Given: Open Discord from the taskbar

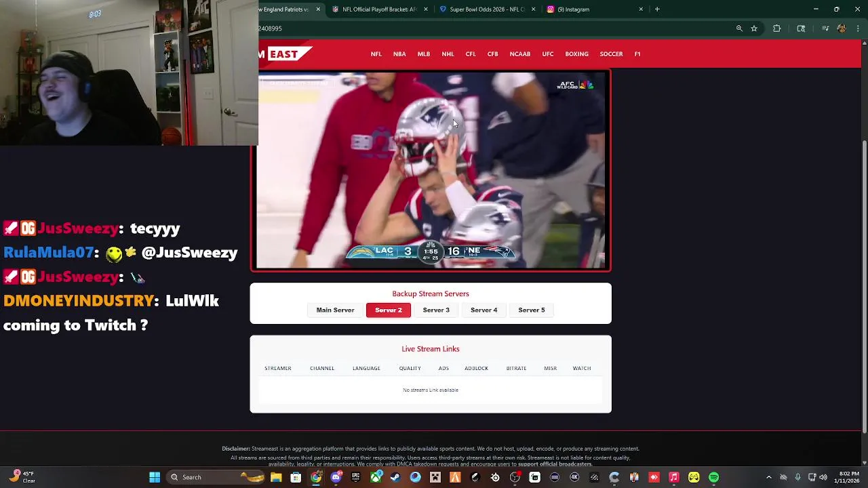Looking at the screenshot, I should click(x=336, y=477).
